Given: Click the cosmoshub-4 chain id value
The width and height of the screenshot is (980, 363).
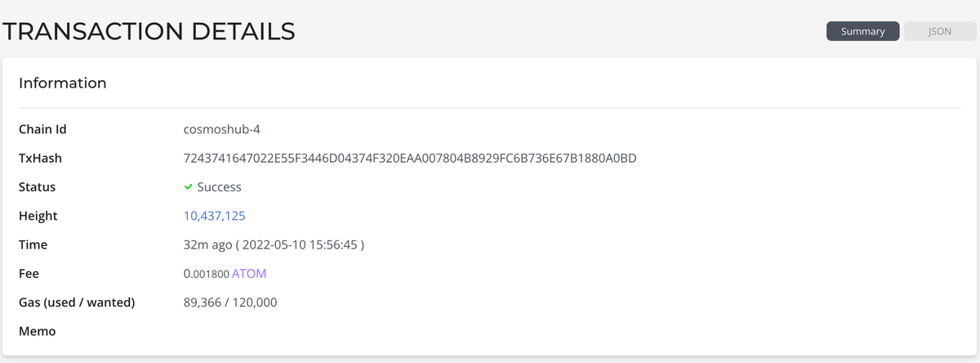Looking at the screenshot, I should click(x=222, y=129).
